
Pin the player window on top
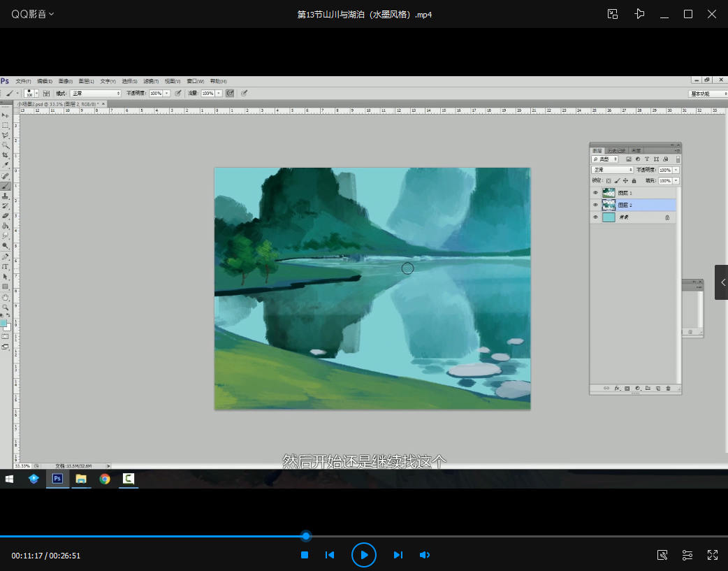[639, 14]
